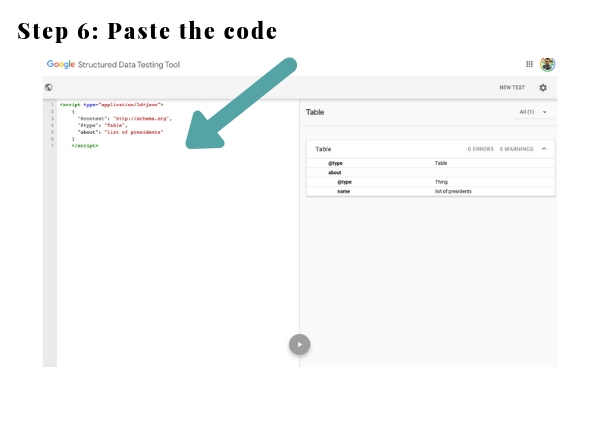
Task: Collapse the Table result card chevron
Action: click(x=544, y=149)
